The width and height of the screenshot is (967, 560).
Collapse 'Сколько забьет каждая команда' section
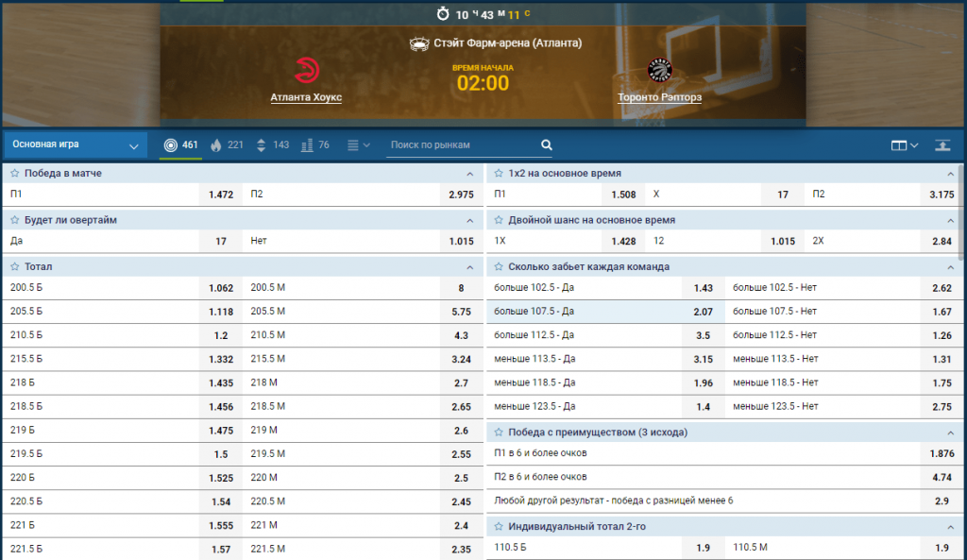[952, 266]
